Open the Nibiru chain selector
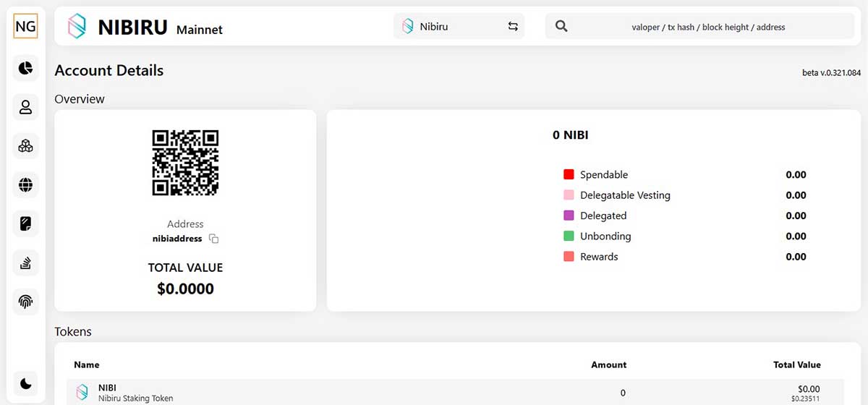 tap(459, 26)
